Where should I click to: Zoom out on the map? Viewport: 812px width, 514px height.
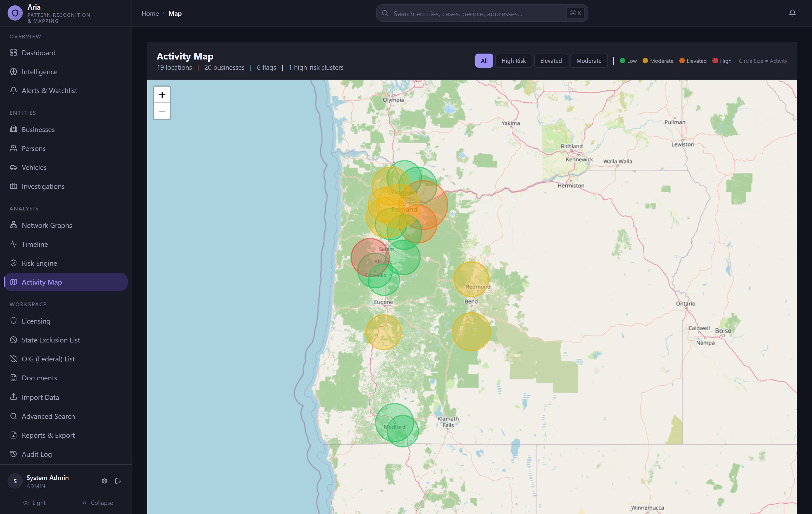pos(162,111)
